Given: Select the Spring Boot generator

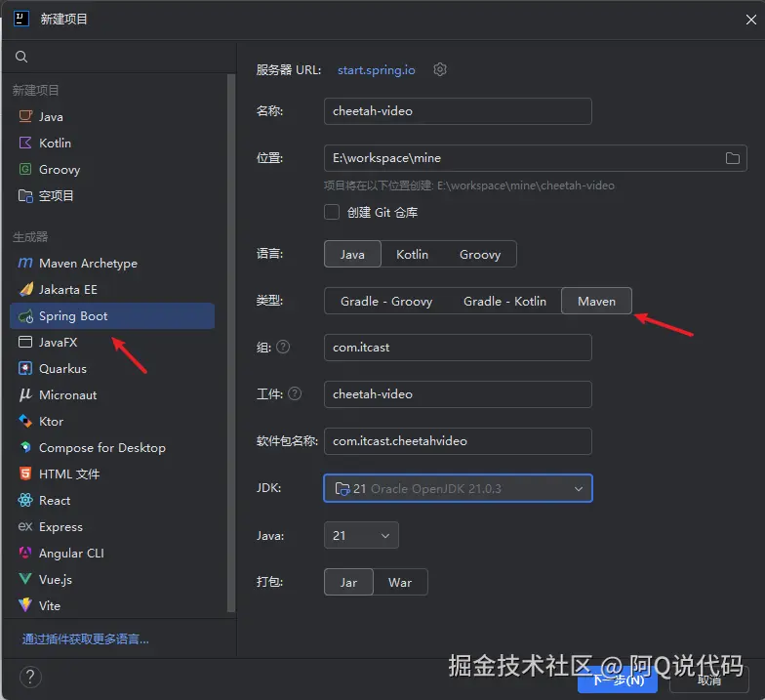Looking at the screenshot, I should pos(112,316).
